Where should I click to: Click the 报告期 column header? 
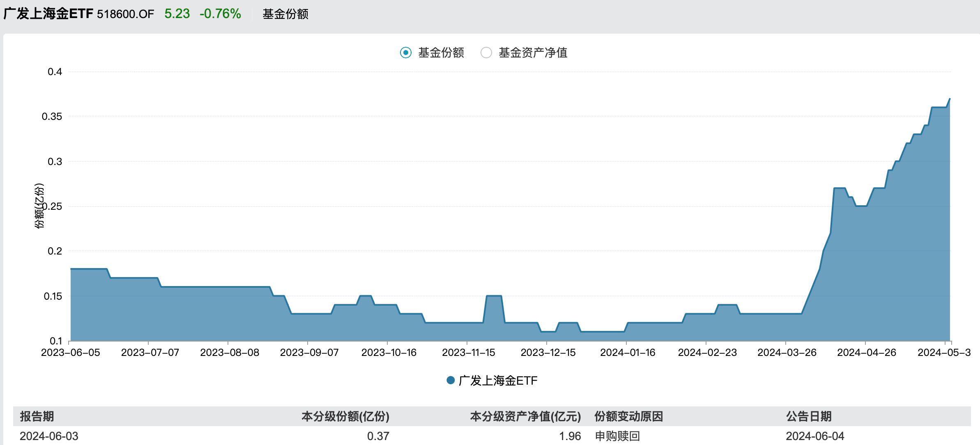point(37,416)
